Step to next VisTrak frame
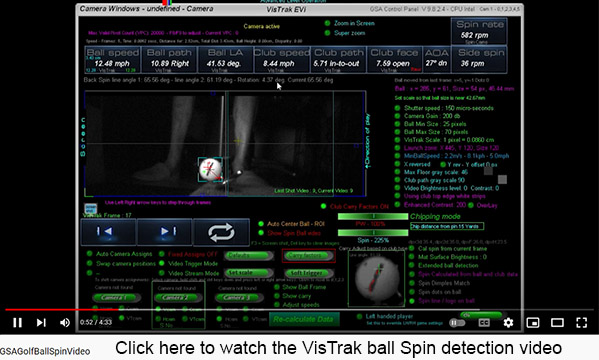599x360 pixels. (165, 232)
